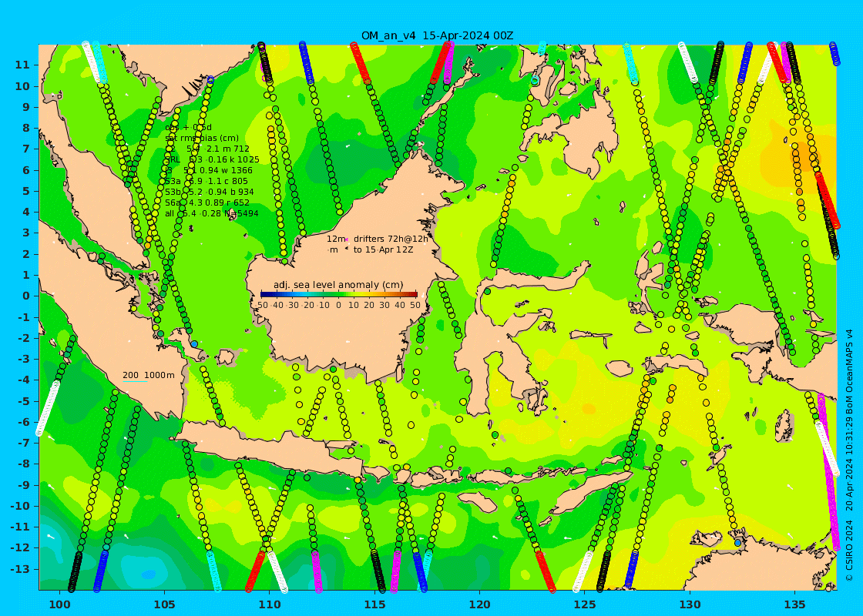This screenshot has height=616, width=863.
Task: Click the statistics row ending w 1366
Action: 209,170
